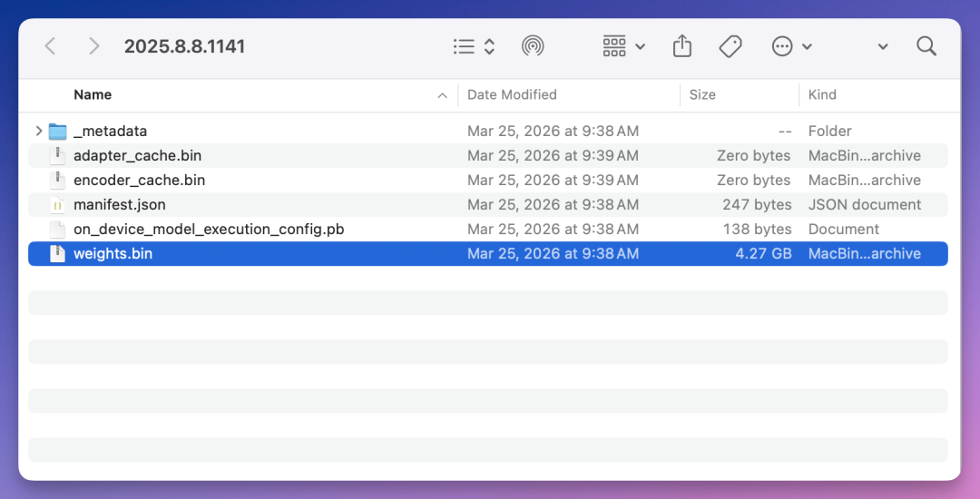Click the Edit Tags icon
Screen dimensions: 980x499
pos(730,46)
